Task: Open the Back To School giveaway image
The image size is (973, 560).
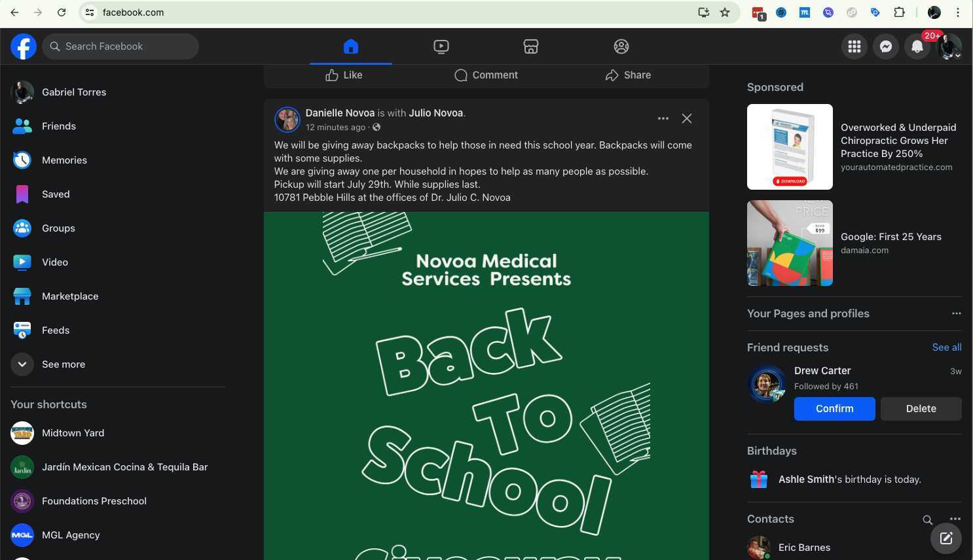Action: click(x=487, y=386)
